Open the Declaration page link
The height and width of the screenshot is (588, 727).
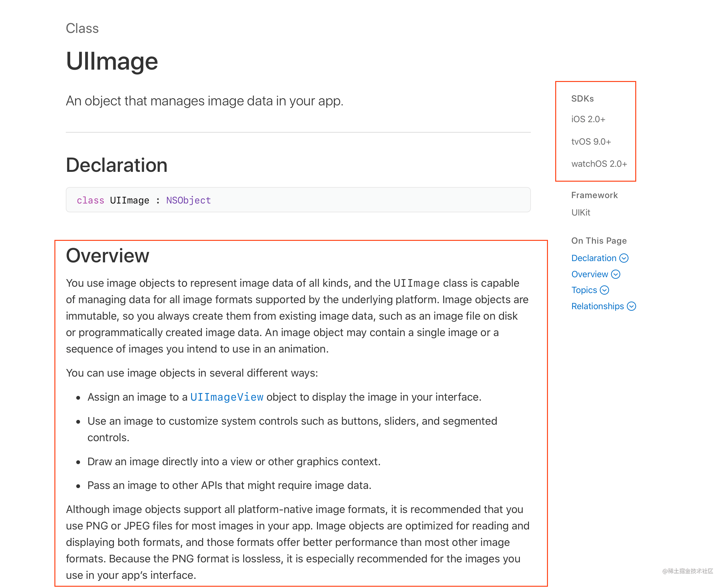(593, 258)
